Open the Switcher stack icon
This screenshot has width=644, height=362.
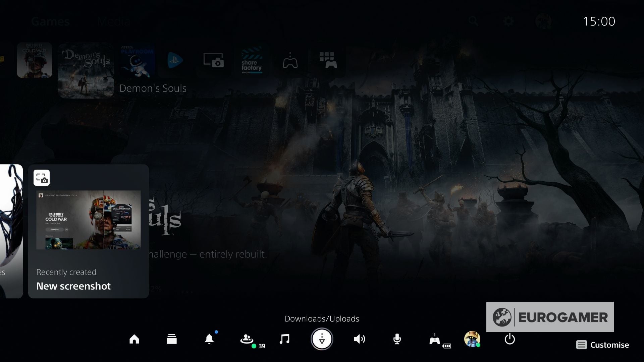[x=171, y=339]
